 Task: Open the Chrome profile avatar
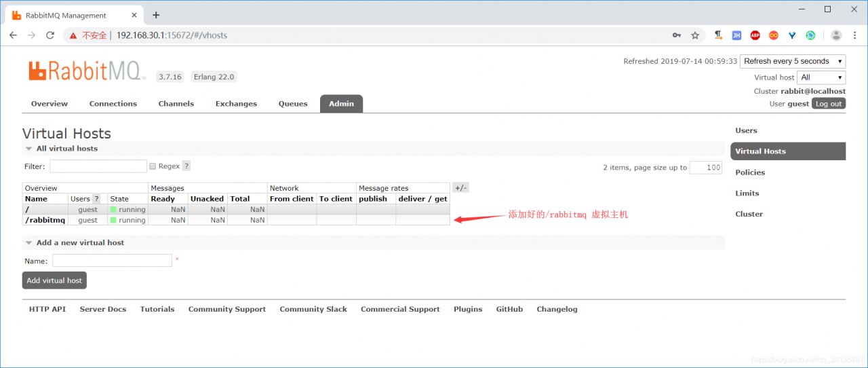click(x=836, y=35)
